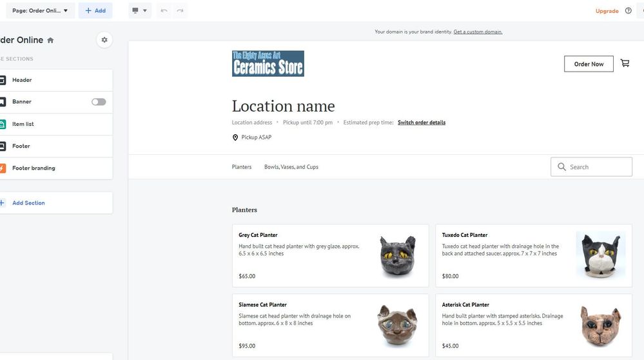This screenshot has width=644, height=360.
Task: Click the redo arrow icon
Action: point(180,11)
